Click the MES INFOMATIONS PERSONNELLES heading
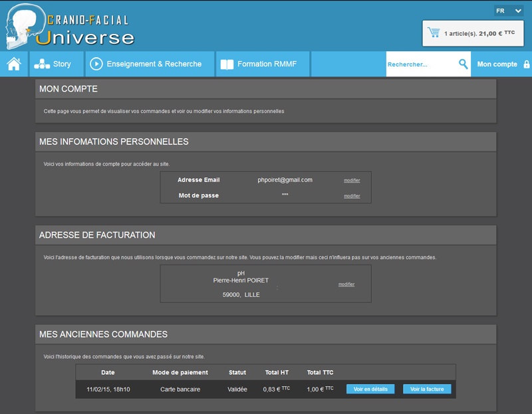Image resolution: width=532 pixels, height=414 pixels. (x=114, y=142)
